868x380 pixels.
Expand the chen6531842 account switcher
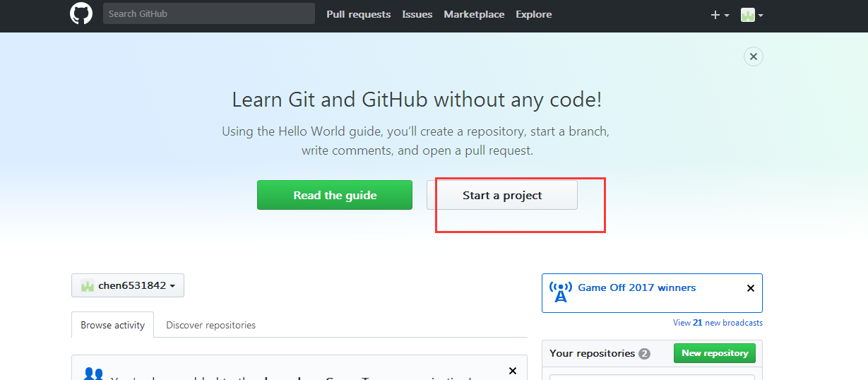tap(128, 285)
